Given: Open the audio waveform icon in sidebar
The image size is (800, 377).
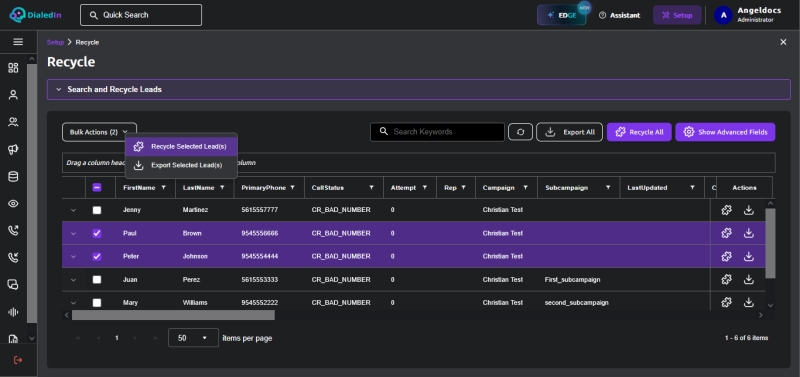Looking at the screenshot, I should pos(13,312).
